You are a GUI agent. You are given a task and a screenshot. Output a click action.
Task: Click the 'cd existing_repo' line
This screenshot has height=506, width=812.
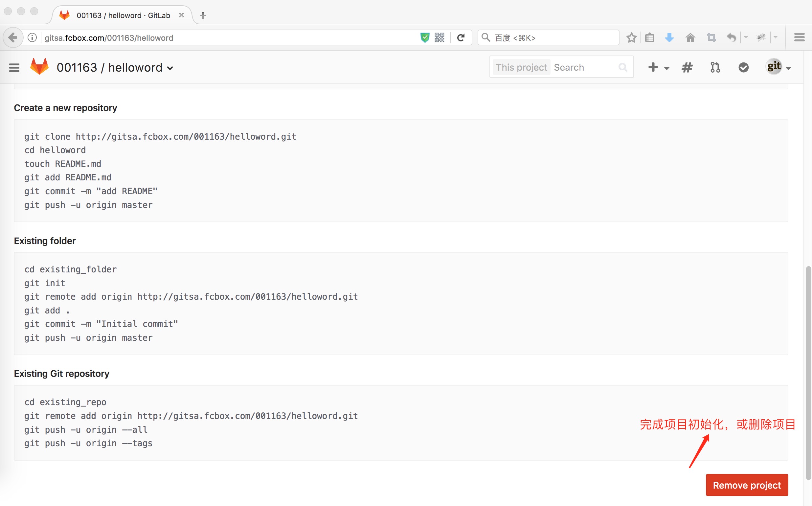click(x=65, y=402)
